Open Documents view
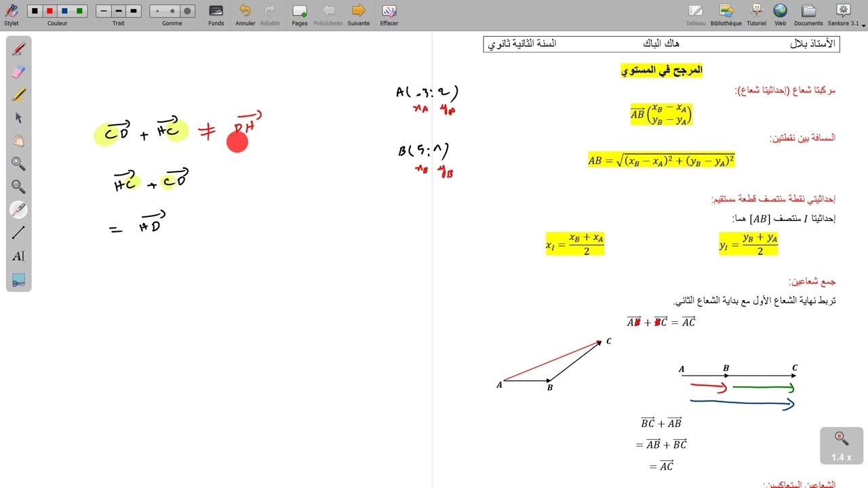Image resolution: width=868 pixels, height=488 pixels. (808, 14)
